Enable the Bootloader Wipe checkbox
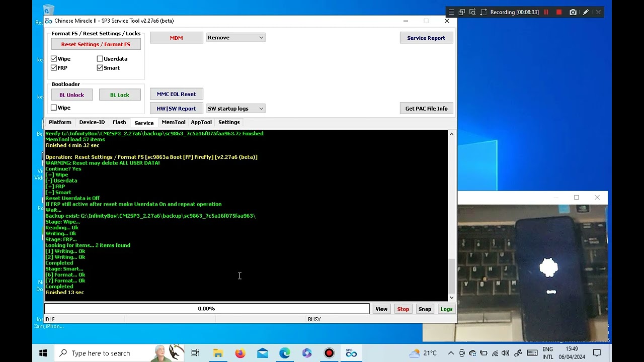Screen dimensions: 644x362 click(x=54, y=108)
